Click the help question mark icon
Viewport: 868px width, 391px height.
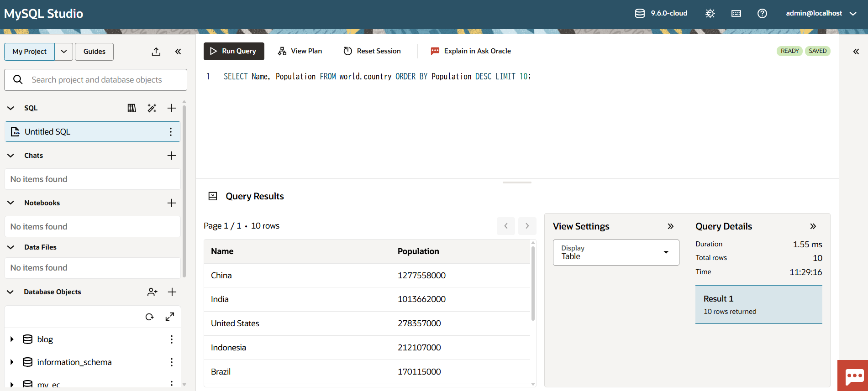pos(762,14)
